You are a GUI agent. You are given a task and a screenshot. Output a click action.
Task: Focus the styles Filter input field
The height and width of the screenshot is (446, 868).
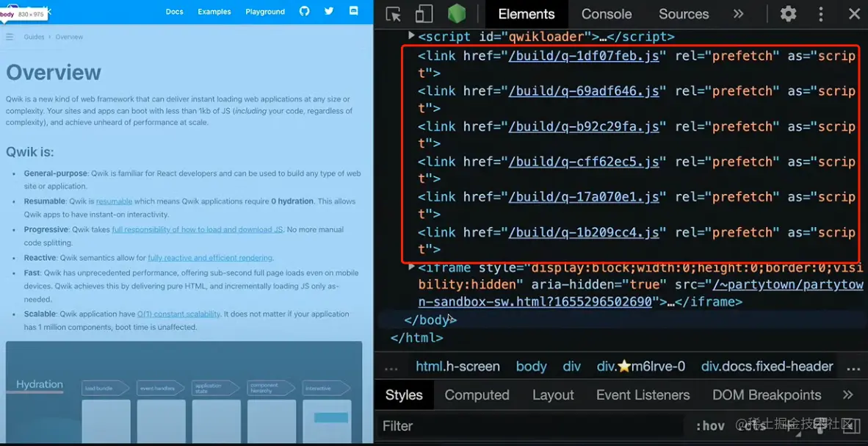pyautogui.click(x=532, y=426)
